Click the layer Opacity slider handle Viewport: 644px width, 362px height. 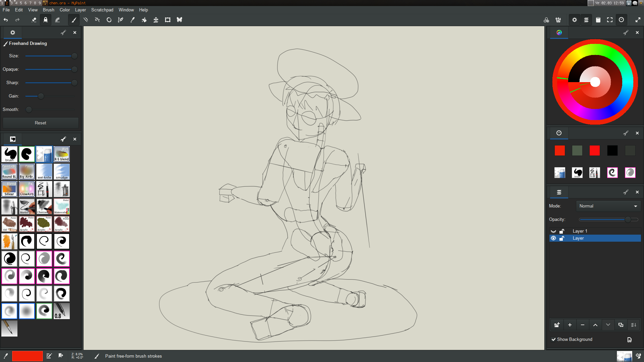pyautogui.click(x=628, y=220)
